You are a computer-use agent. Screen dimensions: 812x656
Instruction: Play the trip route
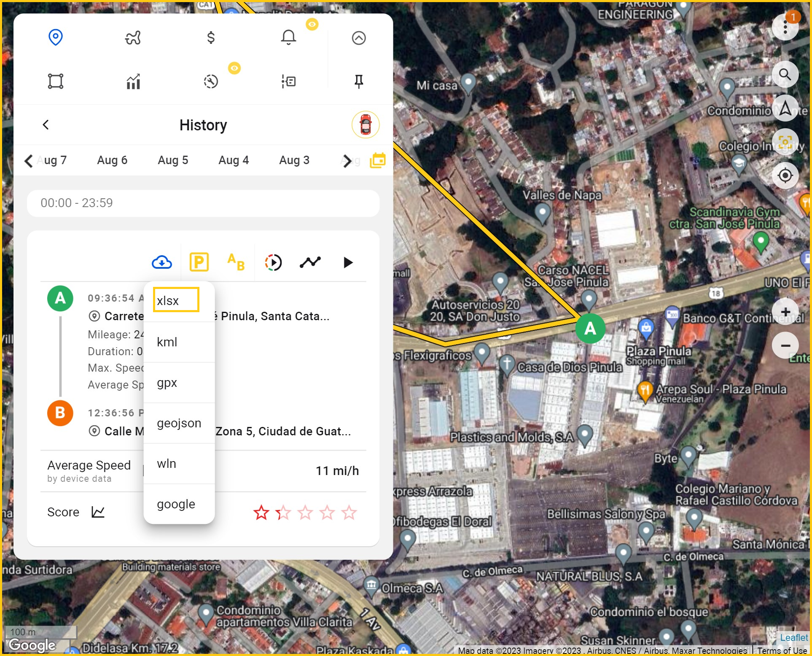[x=348, y=262]
